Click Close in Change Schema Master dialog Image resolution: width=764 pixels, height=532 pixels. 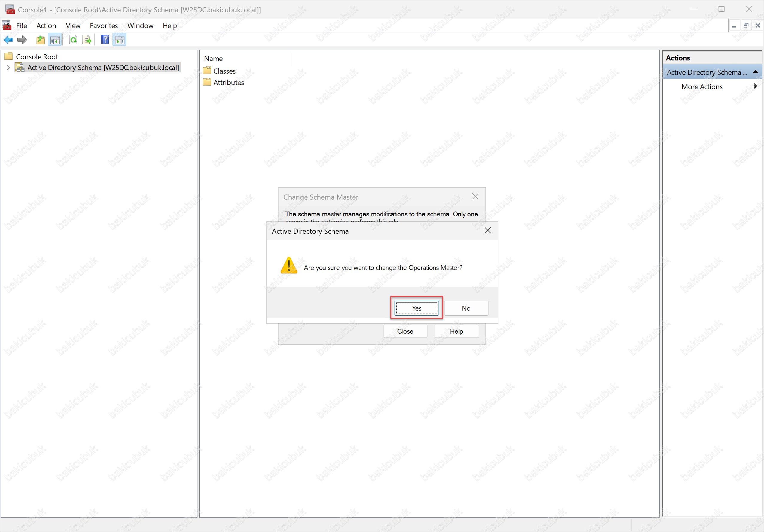pyautogui.click(x=405, y=331)
